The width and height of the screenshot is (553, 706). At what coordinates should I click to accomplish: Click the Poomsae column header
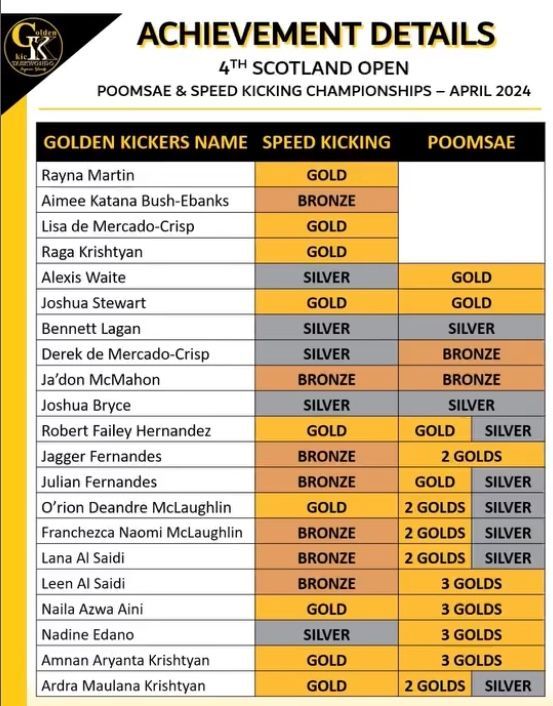click(x=471, y=142)
